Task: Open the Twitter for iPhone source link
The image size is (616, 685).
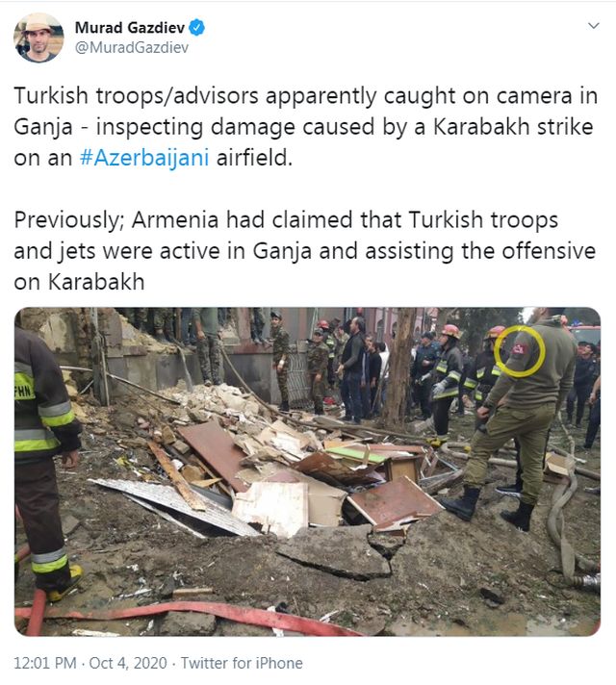Action: pyautogui.click(x=242, y=663)
